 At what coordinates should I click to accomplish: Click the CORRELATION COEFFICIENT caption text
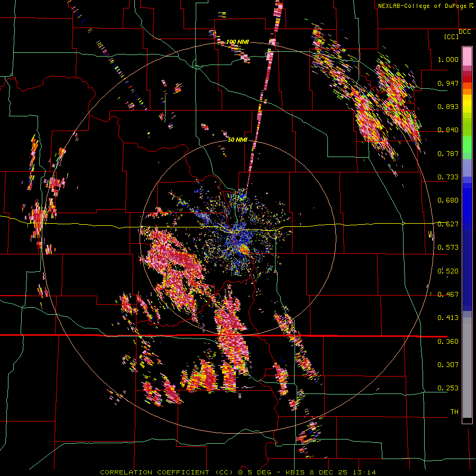pos(154,472)
